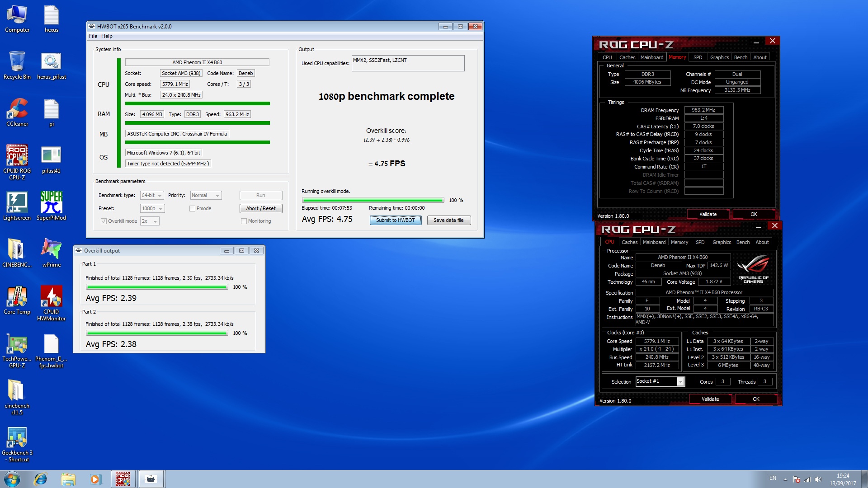Click the overkill mode progress bar
Screen dimensions: 868x488
click(x=373, y=200)
